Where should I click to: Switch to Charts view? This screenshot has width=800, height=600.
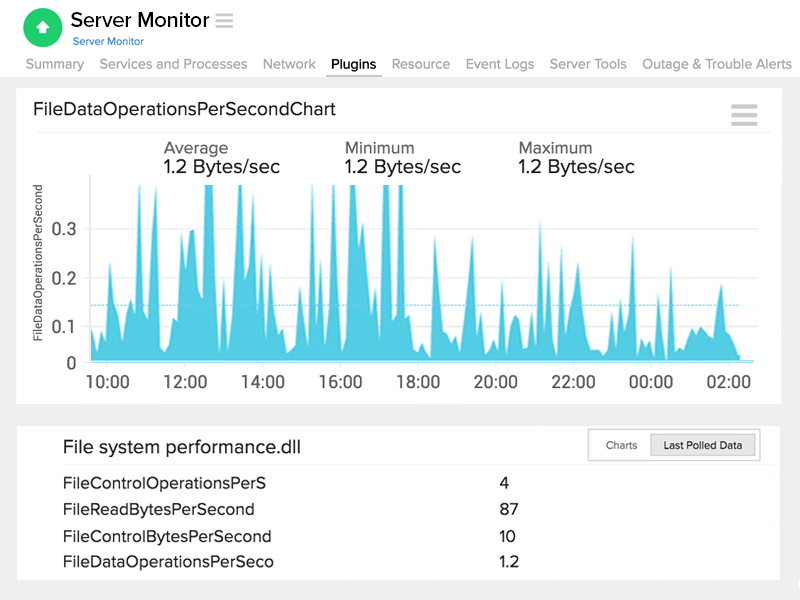click(x=621, y=445)
